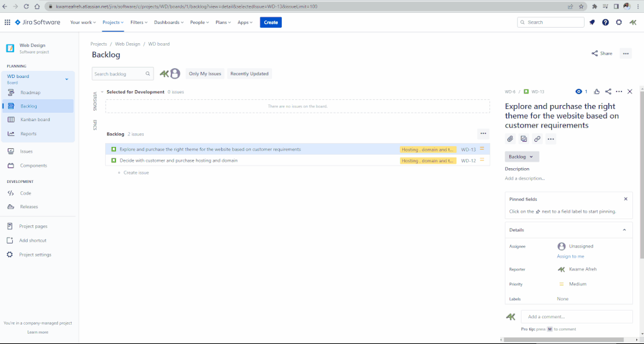Toggle the watch eye icon
This screenshot has height=344, width=644.
tap(579, 91)
